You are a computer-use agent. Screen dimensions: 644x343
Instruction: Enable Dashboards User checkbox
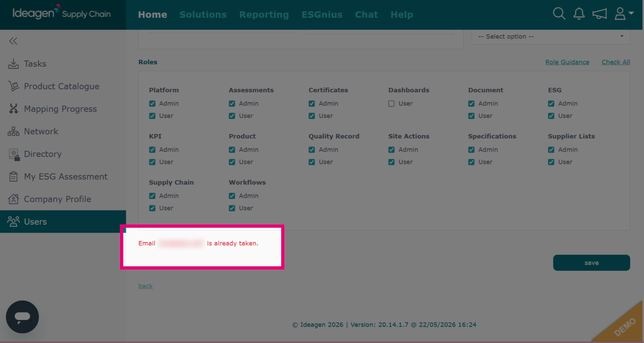click(x=391, y=104)
